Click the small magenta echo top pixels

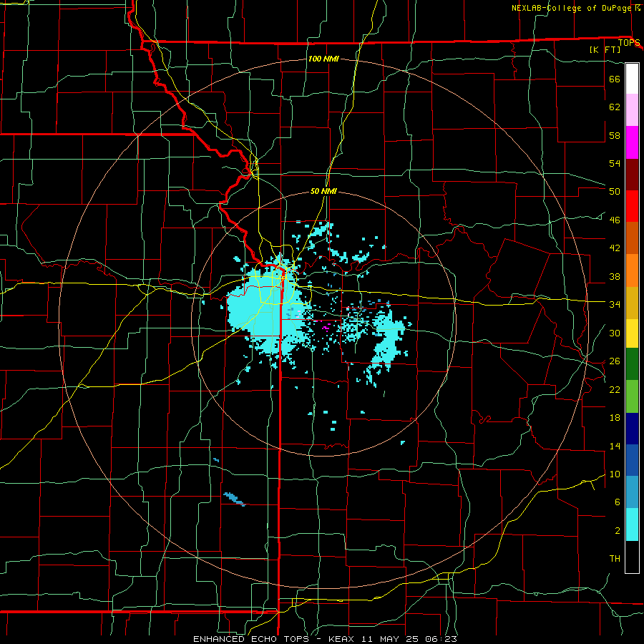click(x=326, y=327)
